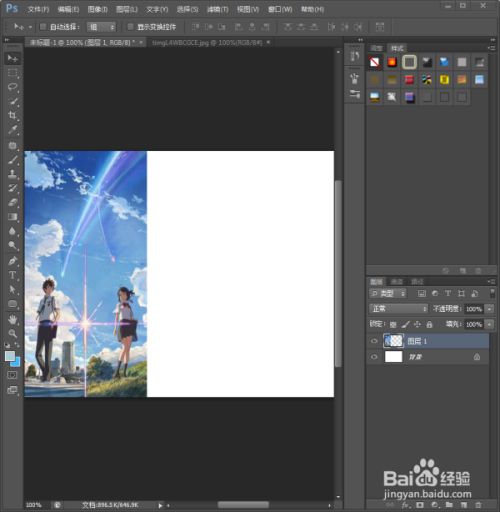
Task: Select the Clone Stamp tool
Action: 12,174
